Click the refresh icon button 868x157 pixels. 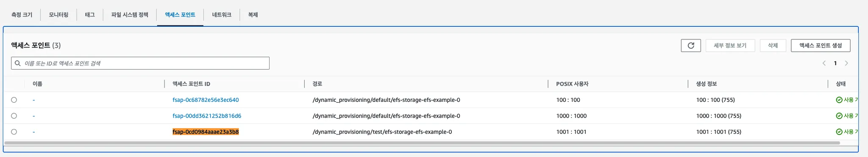(x=691, y=45)
